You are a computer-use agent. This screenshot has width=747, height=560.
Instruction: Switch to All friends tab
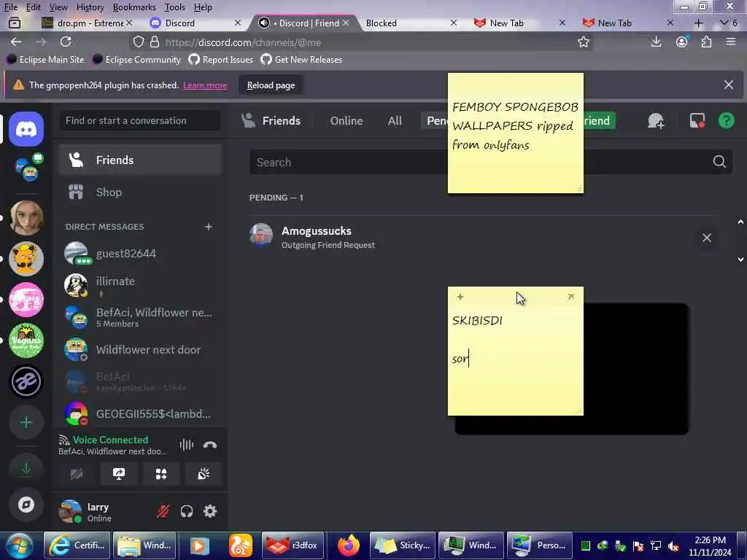[x=395, y=120]
